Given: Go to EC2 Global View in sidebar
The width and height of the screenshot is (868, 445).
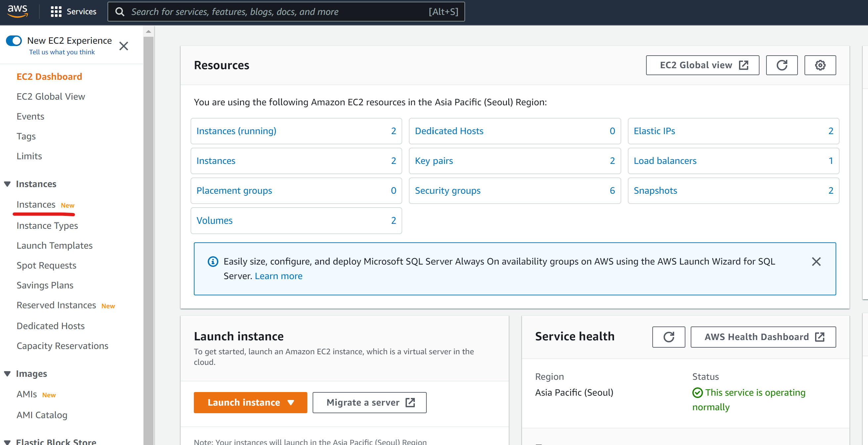Looking at the screenshot, I should 51,96.
